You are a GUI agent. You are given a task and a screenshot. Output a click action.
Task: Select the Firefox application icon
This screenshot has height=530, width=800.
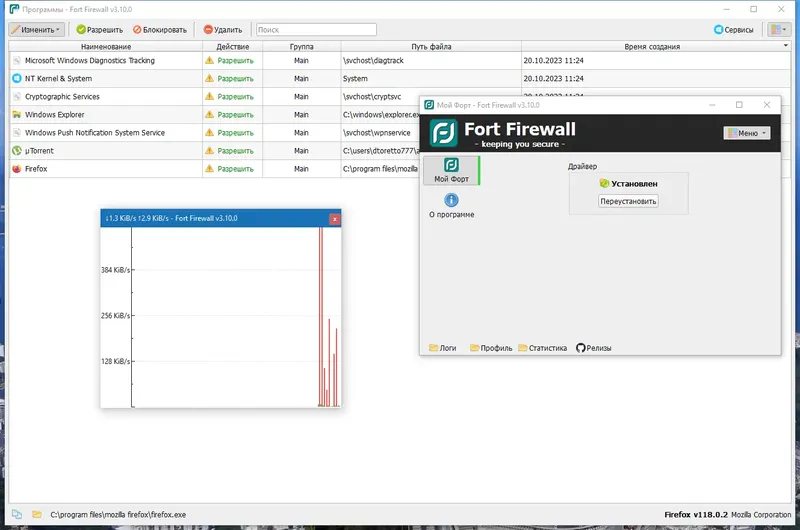click(17, 168)
